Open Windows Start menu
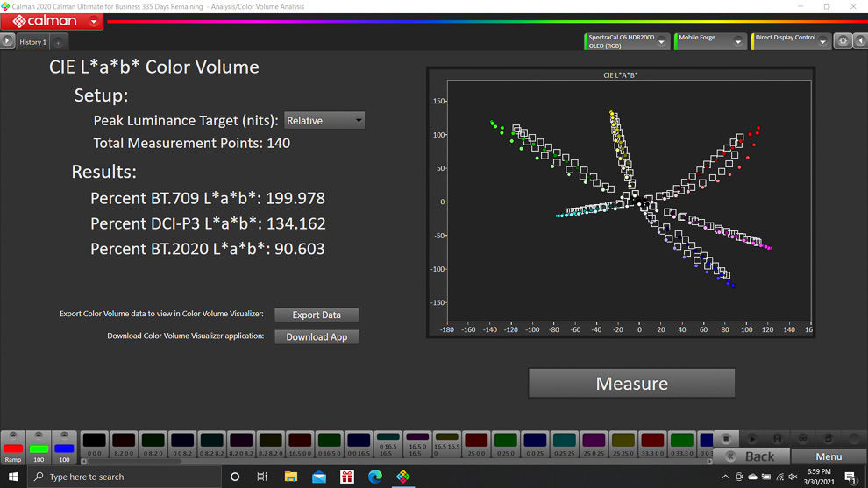868x488 pixels. pos(13,477)
